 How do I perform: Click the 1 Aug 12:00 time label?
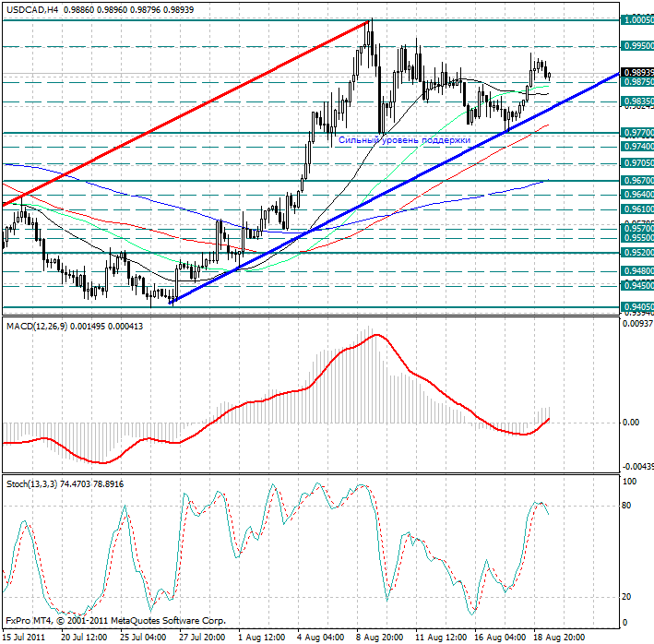pos(261,636)
